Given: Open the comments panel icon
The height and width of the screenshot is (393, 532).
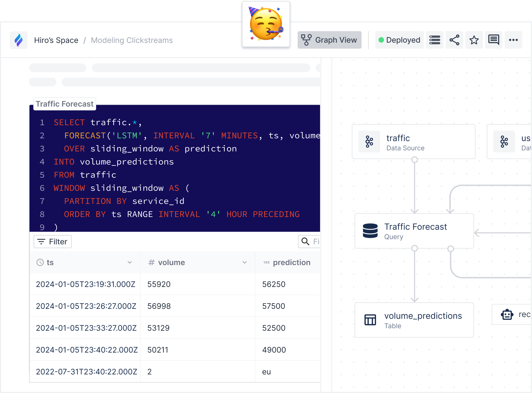Looking at the screenshot, I should [x=493, y=40].
